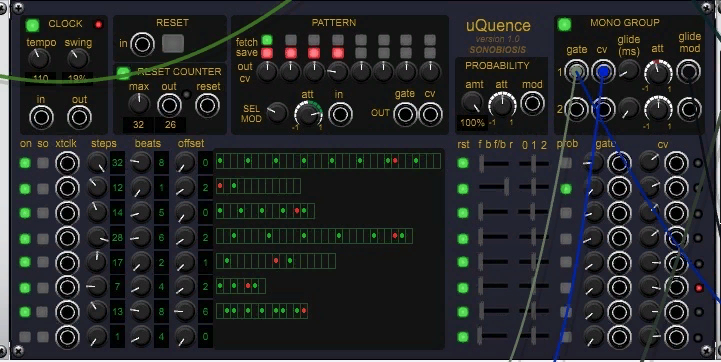Click the first red pattern save button
This screenshot has height=362, width=721.
(x=267, y=53)
